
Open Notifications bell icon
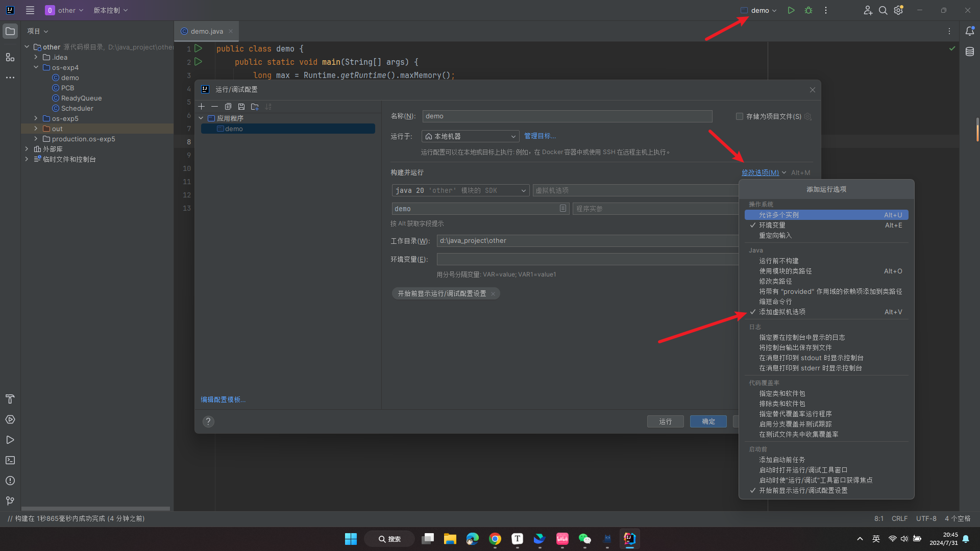coord(970,31)
